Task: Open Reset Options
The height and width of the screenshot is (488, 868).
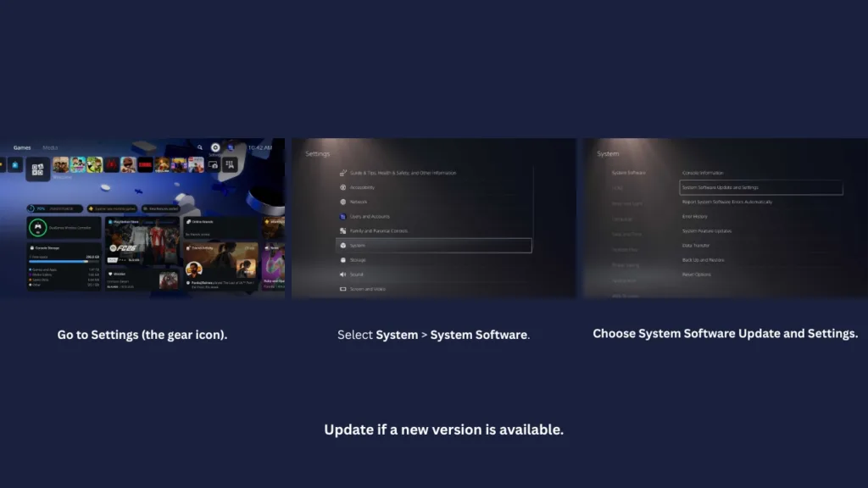Action: [x=696, y=274]
